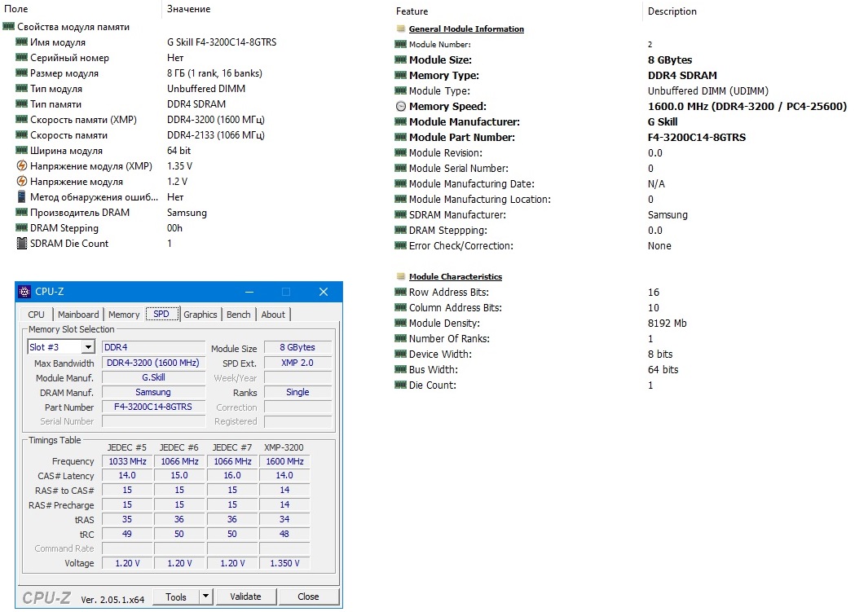Screen dimensions: 868x612
Task: Click chip icon beside 'Размер модуля'
Action: [21, 73]
